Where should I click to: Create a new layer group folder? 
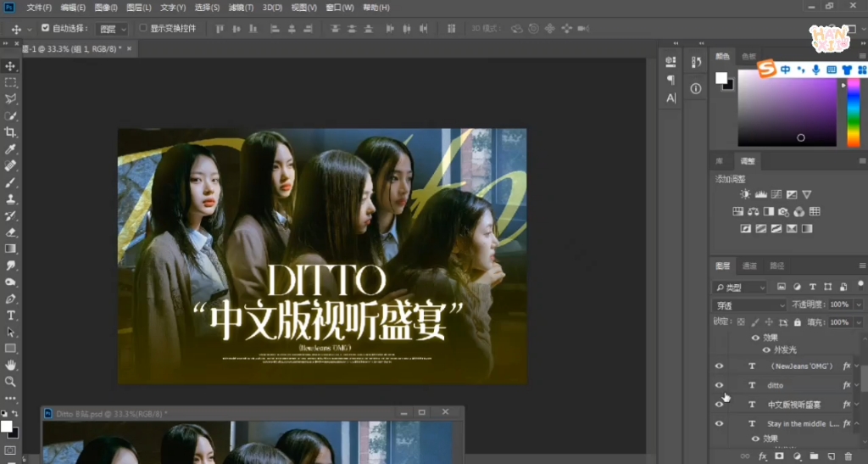814,456
